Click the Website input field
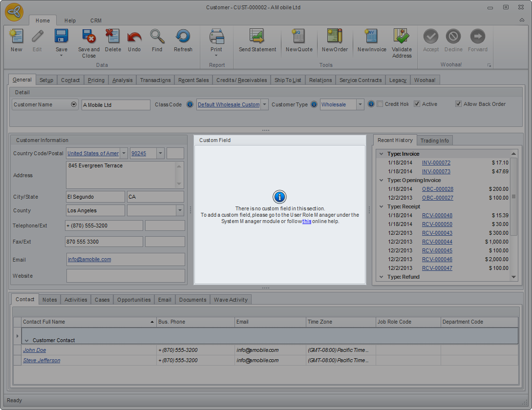Image resolution: width=532 pixels, height=410 pixels. (x=126, y=276)
